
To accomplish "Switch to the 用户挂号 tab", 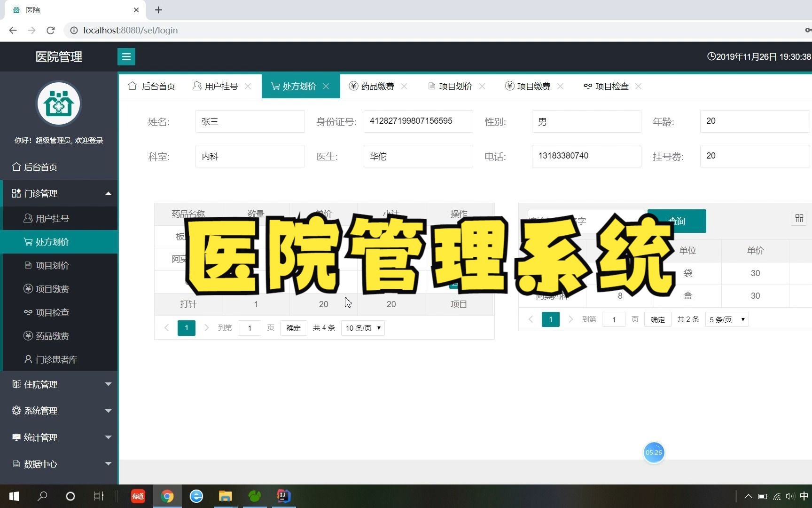I will 215,86.
